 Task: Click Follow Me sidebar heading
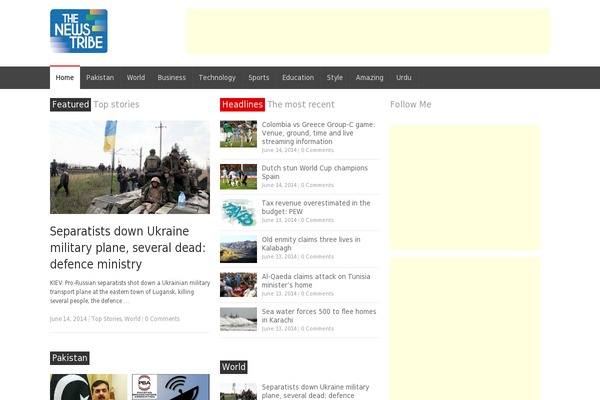[411, 104]
